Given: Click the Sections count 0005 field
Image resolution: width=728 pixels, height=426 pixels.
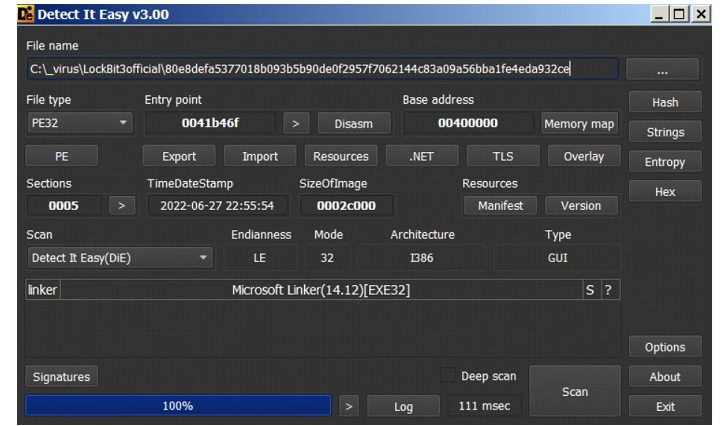Looking at the screenshot, I should point(64,206).
